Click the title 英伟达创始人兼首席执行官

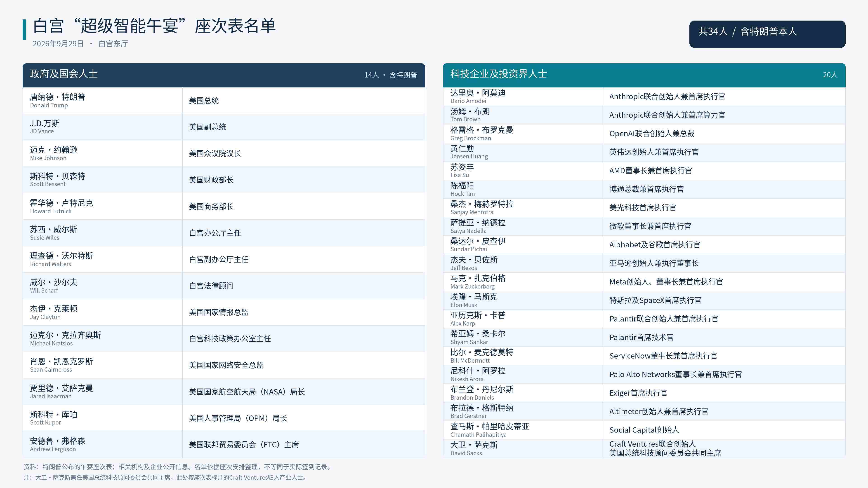coord(654,152)
